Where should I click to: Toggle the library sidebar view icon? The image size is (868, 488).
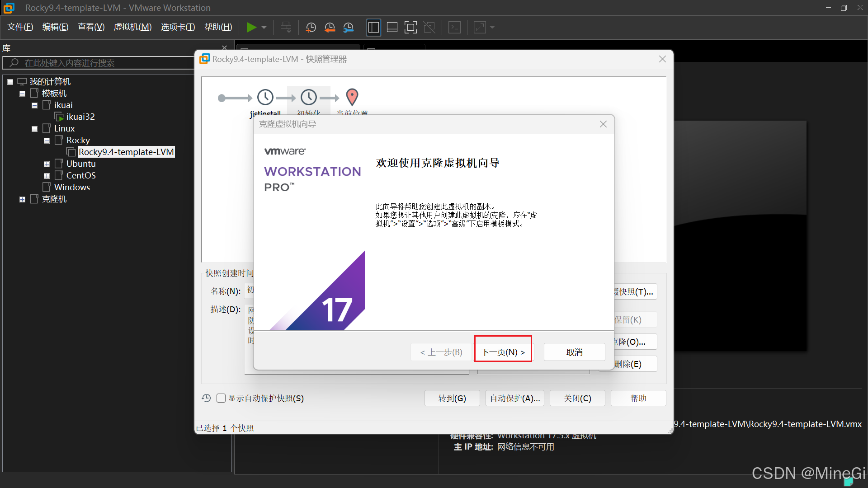pos(373,28)
